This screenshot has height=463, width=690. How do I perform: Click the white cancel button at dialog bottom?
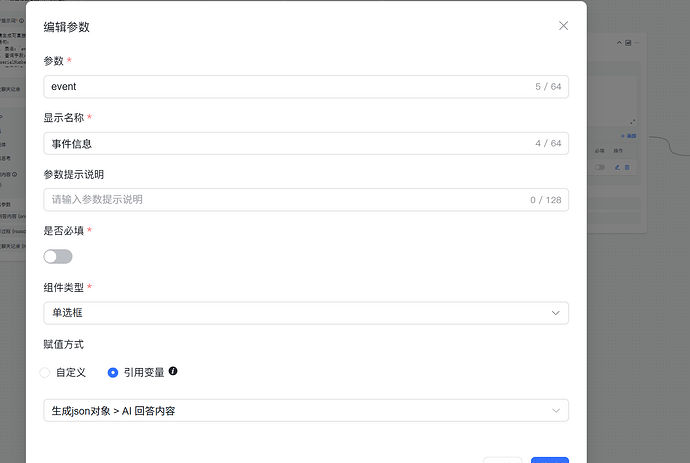(x=502, y=459)
